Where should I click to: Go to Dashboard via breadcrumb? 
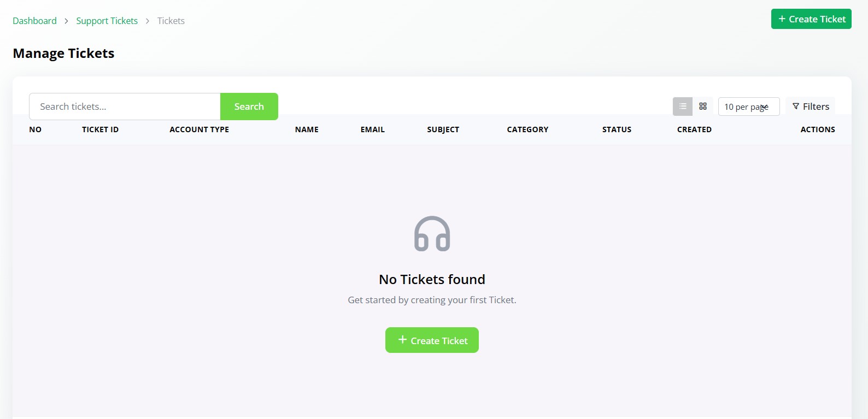pyautogui.click(x=34, y=21)
